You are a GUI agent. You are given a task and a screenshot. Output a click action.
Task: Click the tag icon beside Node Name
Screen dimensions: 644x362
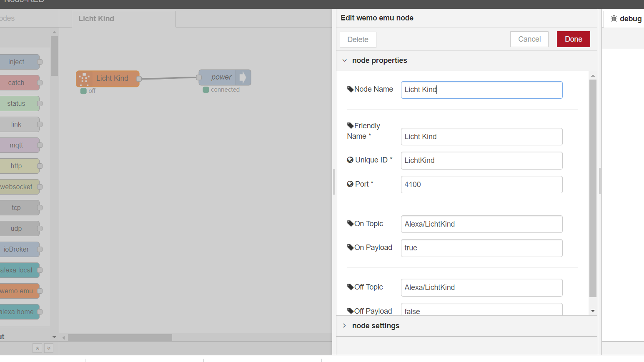pyautogui.click(x=350, y=89)
